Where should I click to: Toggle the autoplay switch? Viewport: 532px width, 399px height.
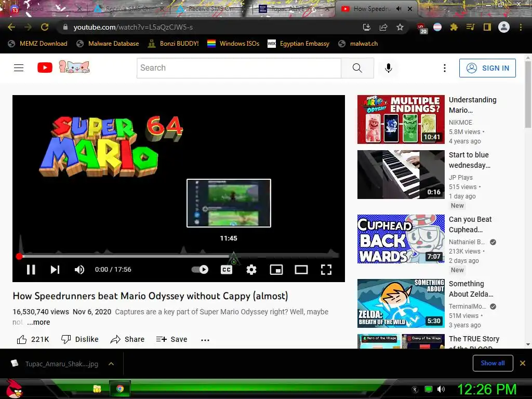click(200, 270)
